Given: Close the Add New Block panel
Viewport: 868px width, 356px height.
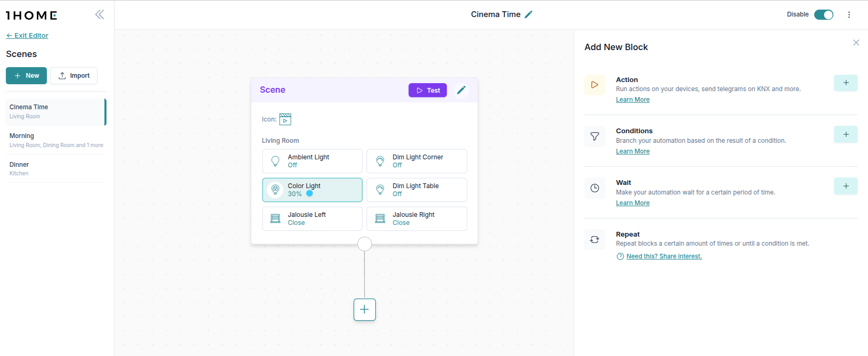Looking at the screenshot, I should (856, 43).
